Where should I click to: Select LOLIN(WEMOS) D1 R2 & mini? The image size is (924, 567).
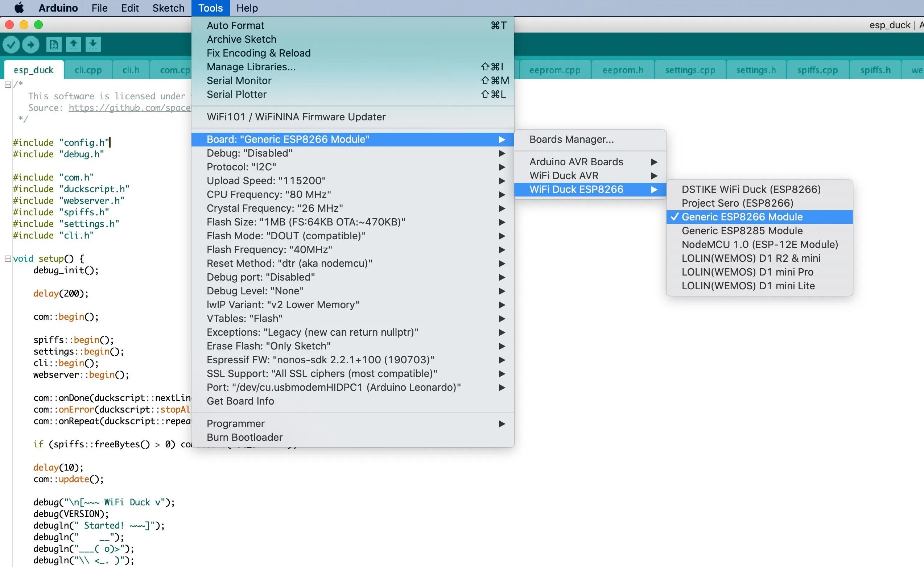click(759, 258)
